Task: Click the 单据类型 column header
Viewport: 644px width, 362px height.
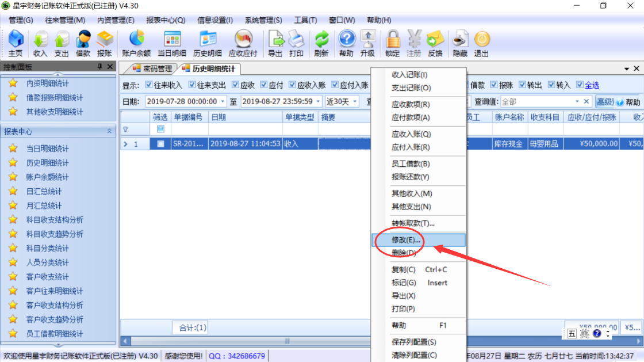Action: pos(300,117)
